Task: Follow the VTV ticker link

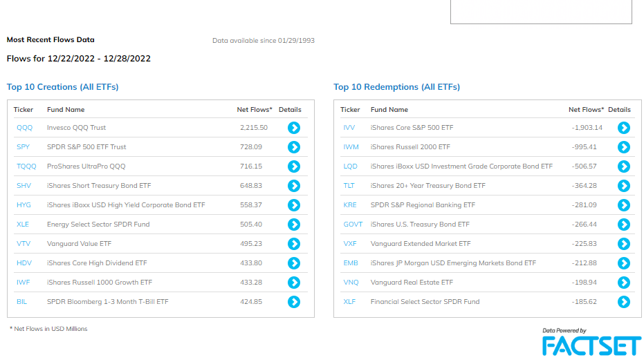Action: click(x=24, y=243)
